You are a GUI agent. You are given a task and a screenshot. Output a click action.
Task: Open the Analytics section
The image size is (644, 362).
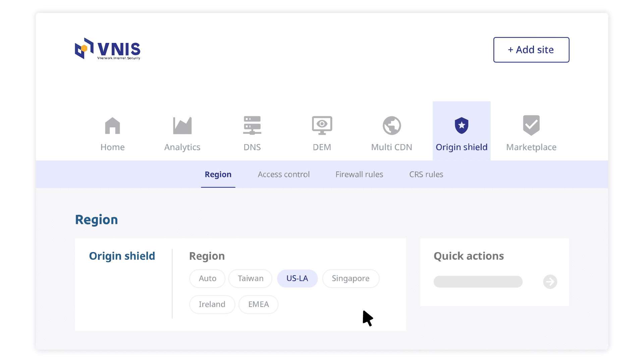click(182, 134)
